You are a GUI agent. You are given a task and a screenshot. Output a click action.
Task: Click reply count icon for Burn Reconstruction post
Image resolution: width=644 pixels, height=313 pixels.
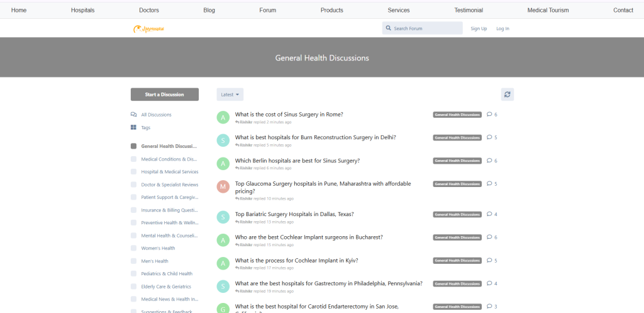point(489,137)
